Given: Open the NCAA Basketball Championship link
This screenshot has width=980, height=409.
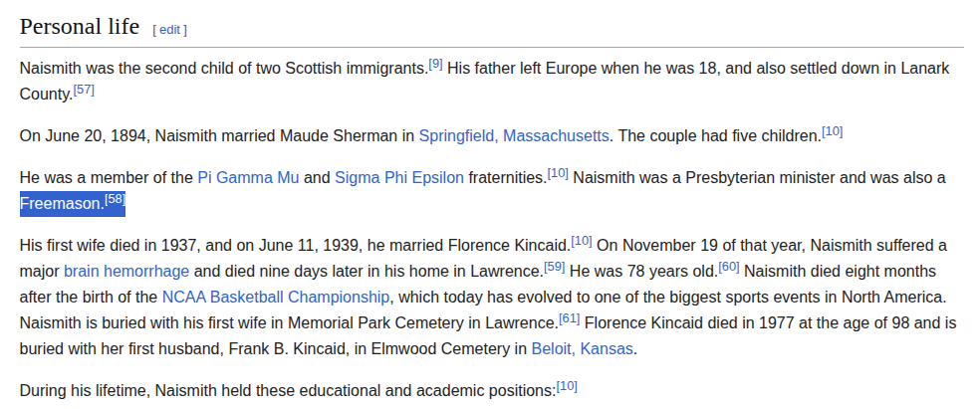Looking at the screenshot, I should tap(276, 297).
